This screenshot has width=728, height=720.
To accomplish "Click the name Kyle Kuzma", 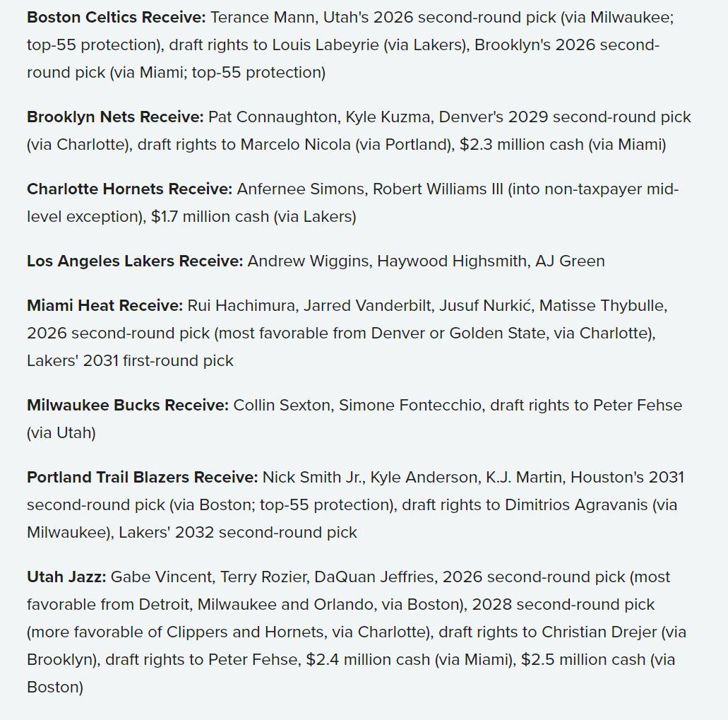I will coord(388,117).
